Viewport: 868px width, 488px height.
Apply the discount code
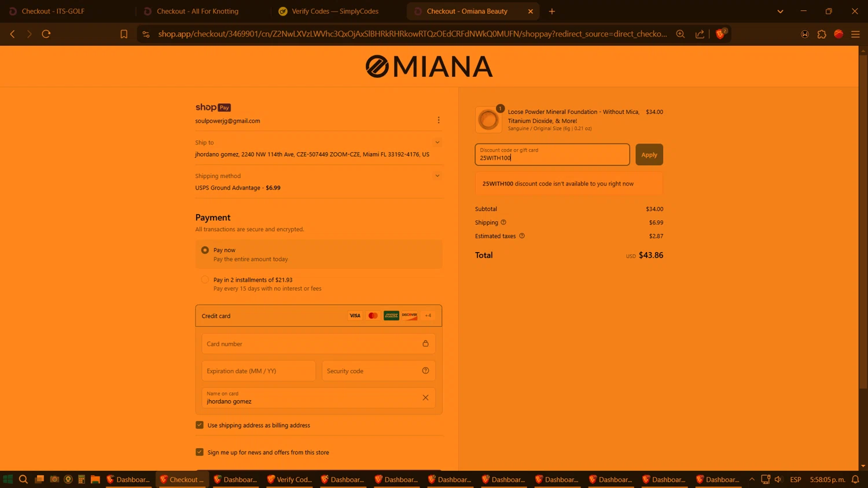[x=649, y=154]
